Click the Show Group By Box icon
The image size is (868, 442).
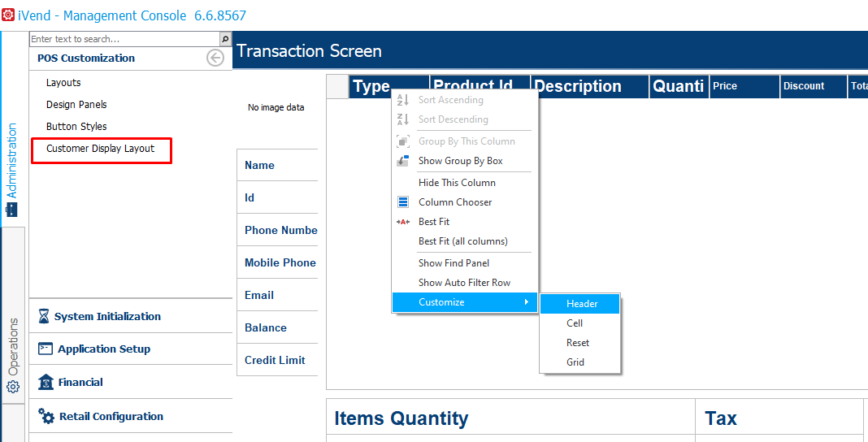403,161
